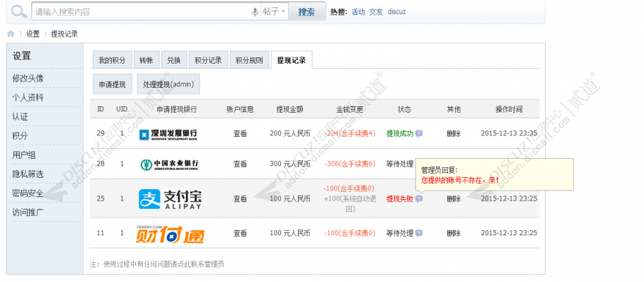View account info 查看 for row ID 28
This screenshot has height=282, width=644.
click(x=241, y=164)
